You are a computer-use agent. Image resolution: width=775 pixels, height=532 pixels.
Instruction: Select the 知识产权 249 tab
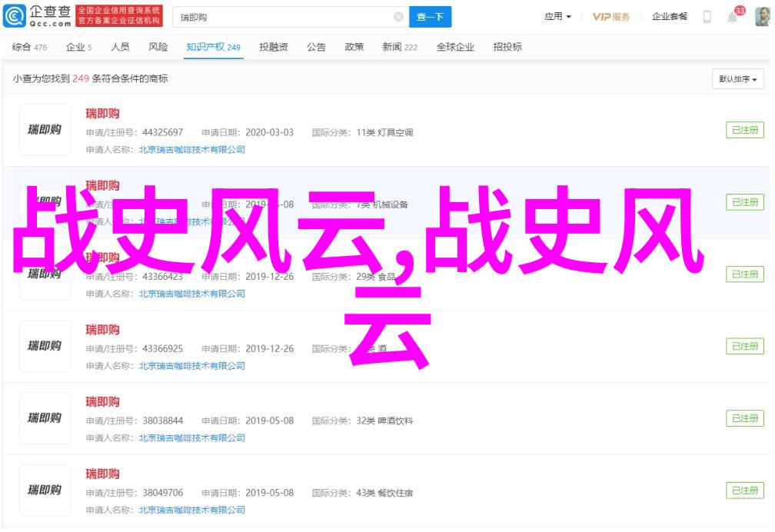click(214, 47)
